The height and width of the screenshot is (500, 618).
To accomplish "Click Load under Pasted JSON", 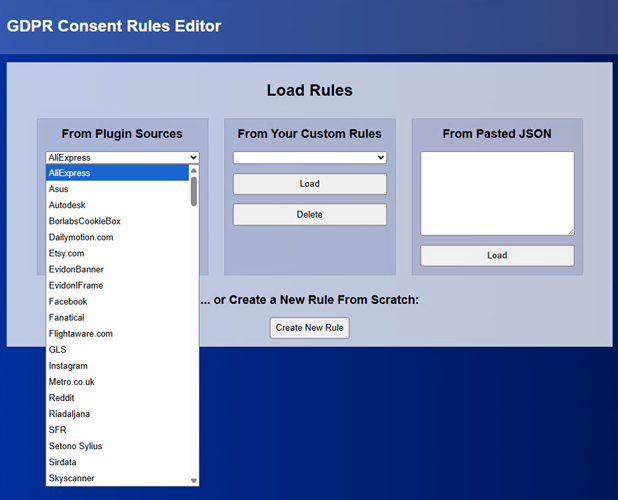I will click(497, 255).
